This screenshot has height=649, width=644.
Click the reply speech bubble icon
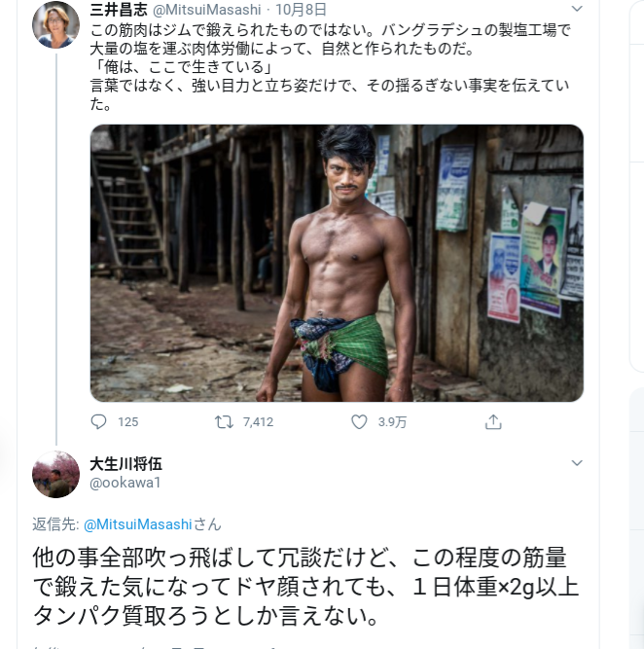pos(98,421)
